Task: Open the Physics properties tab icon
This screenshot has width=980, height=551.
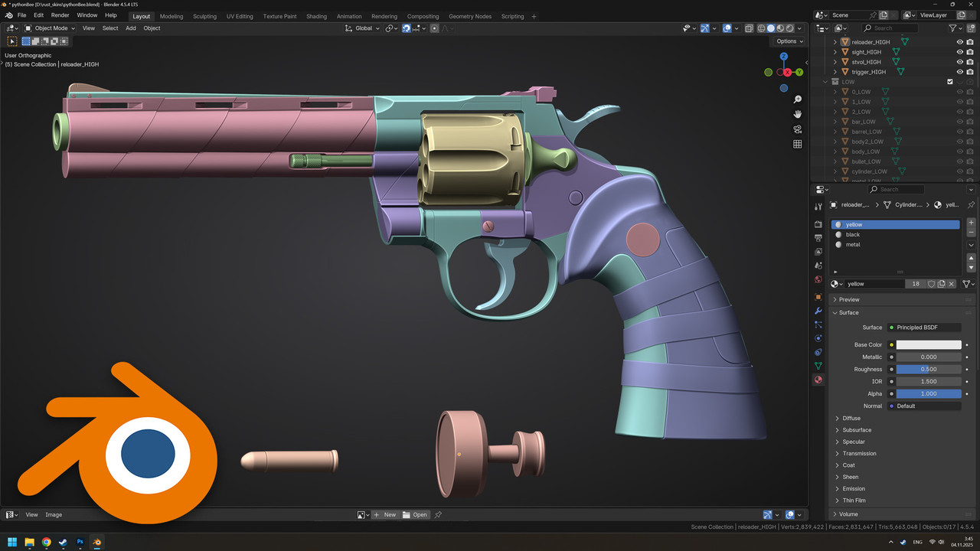Action: click(818, 338)
